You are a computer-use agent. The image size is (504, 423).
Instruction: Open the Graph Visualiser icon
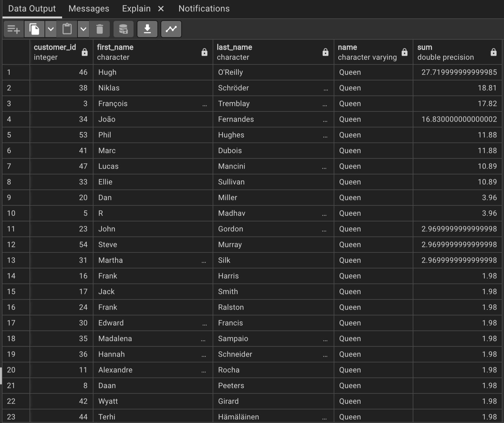[x=171, y=29]
